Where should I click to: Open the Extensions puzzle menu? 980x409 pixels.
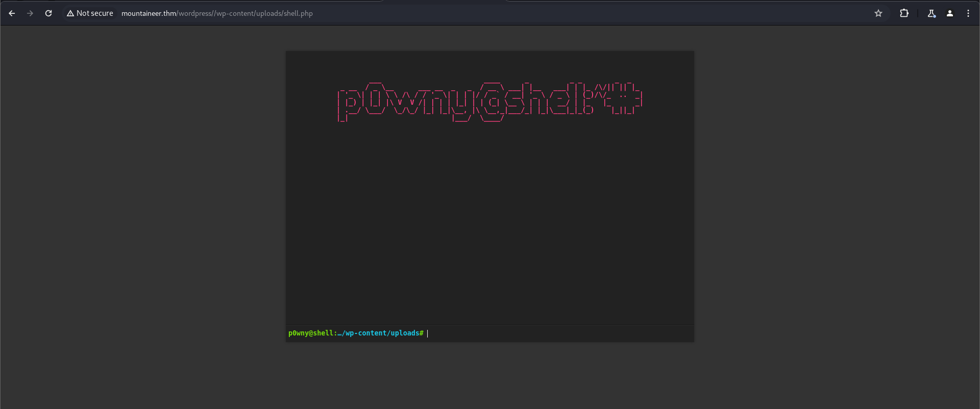click(x=904, y=13)
